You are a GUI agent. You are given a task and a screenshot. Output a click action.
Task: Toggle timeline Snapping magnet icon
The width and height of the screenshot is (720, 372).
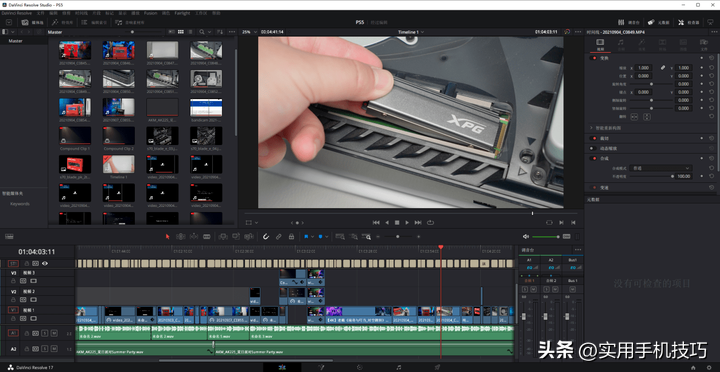click(x=266, y=237)
